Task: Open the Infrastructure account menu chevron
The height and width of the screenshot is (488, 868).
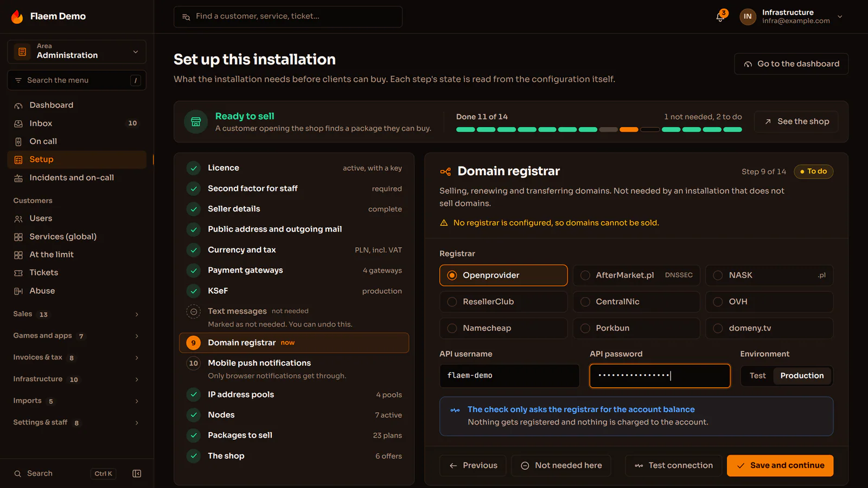Action: [x=840, y=17]
